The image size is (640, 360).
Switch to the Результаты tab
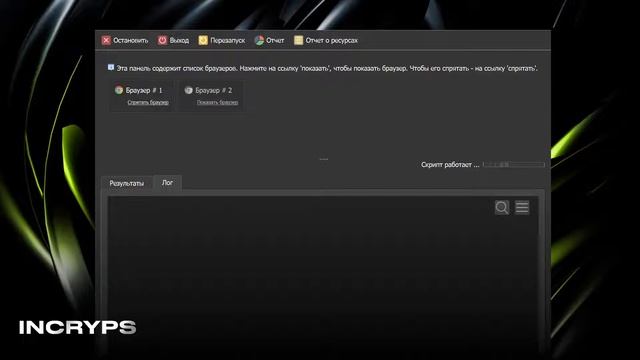tap(127, 183)
